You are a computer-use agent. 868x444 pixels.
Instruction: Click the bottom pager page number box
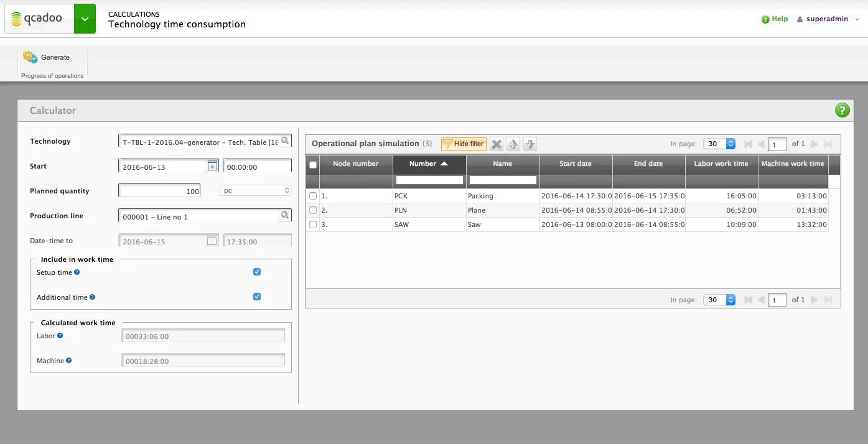tap(777, 300)
